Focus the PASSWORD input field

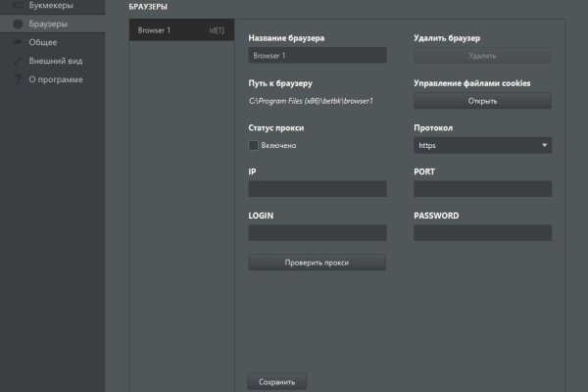[x=482, y=233]
